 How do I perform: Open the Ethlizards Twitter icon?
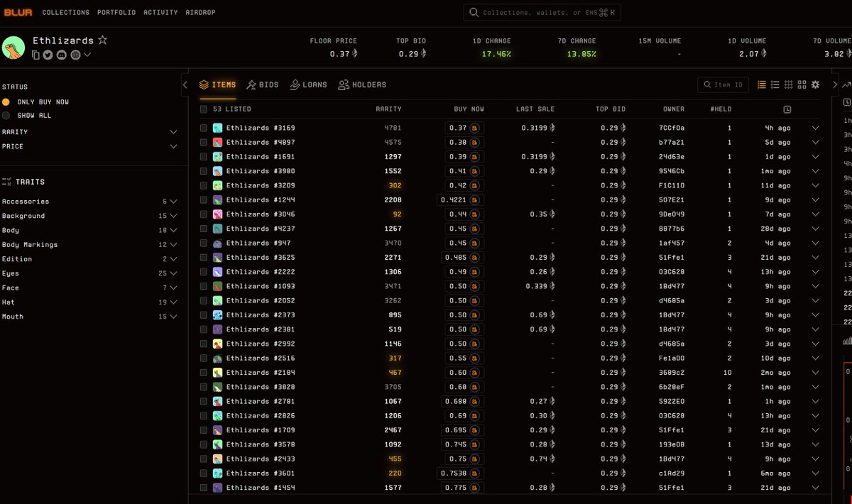[48, 55]
